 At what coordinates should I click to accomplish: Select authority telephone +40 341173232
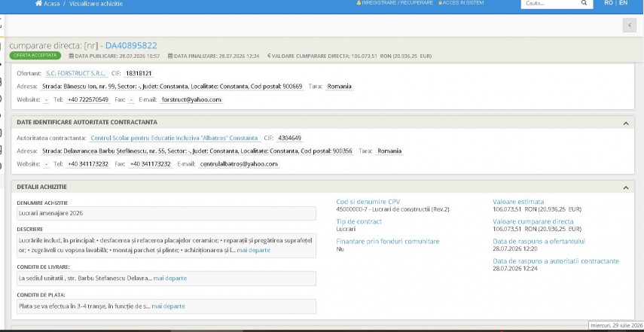coord(88,164)
